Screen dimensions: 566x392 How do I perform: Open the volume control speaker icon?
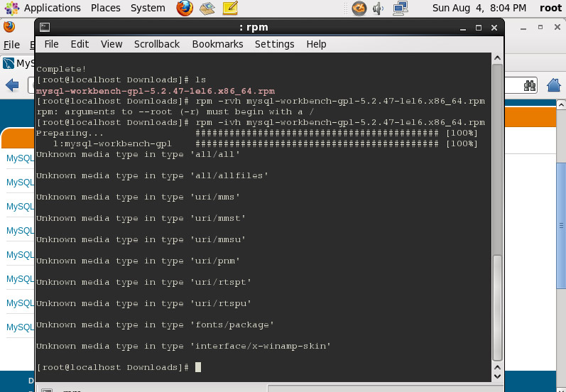378,8
